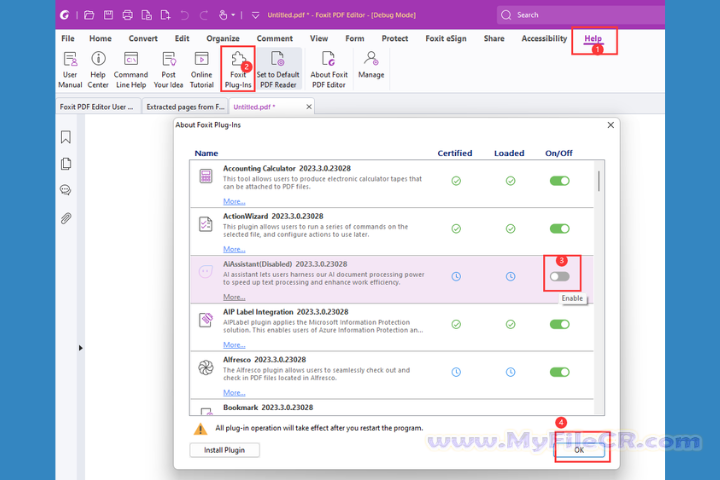This screenshot has width=720, height=480.
Task: Click More link for AIP Label Integration
Action: point(234,345)
